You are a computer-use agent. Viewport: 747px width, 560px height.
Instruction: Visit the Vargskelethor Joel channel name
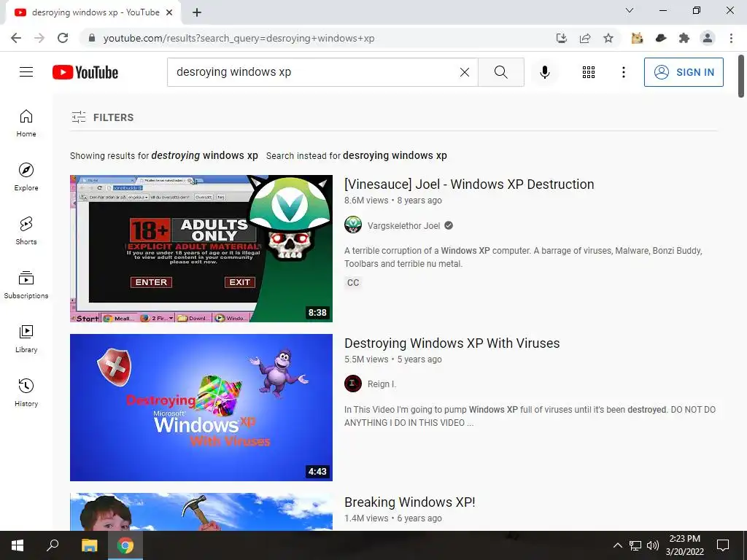coord(403,226)
